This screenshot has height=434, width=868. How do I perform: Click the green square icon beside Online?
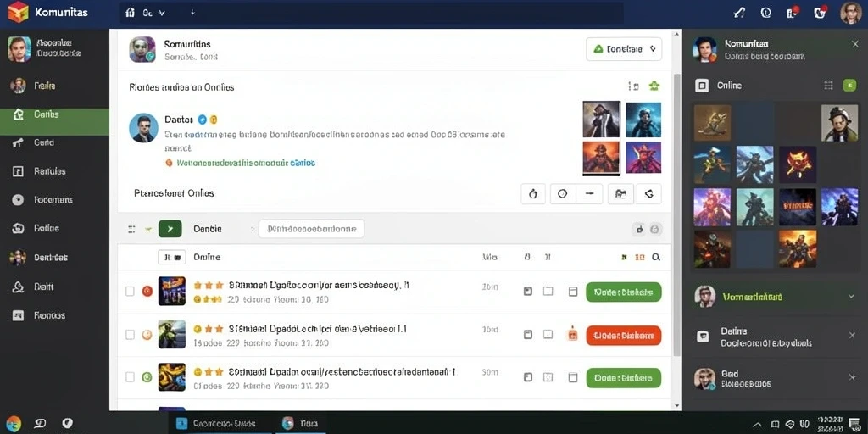[849, 86]
